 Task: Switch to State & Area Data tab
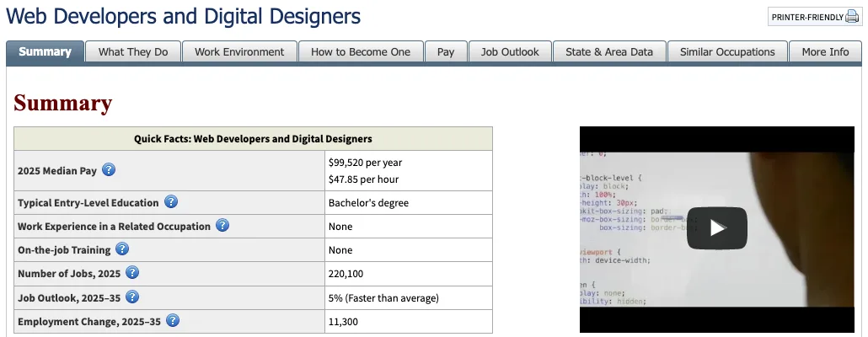coord(609,51)
